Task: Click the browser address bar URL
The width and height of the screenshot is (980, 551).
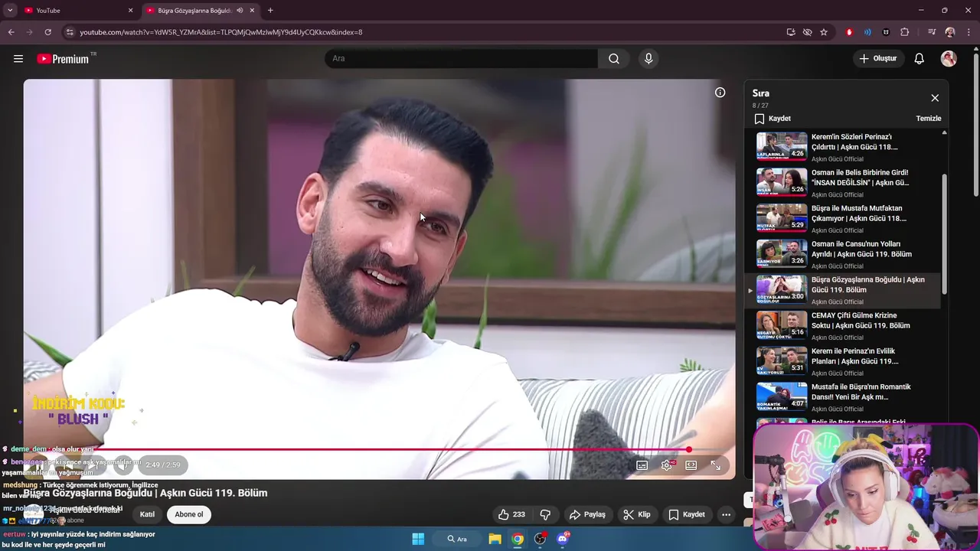Action: click(x=221, y=32)
